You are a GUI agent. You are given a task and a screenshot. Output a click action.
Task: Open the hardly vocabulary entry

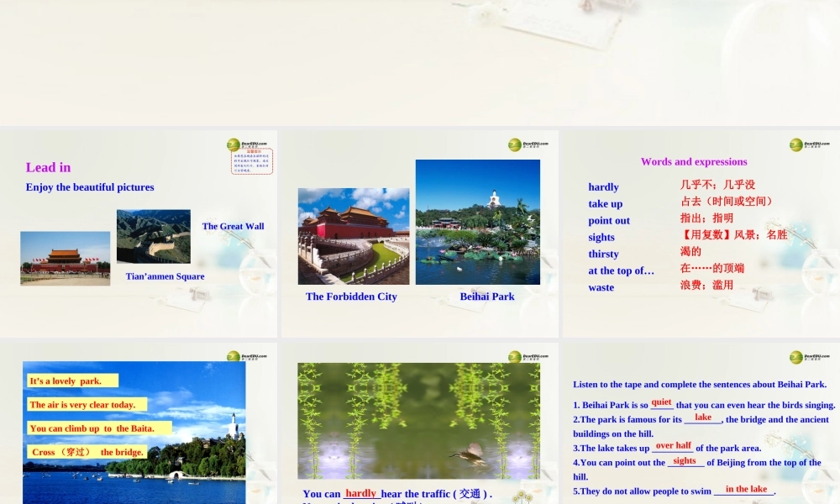[x=603, y=186]
